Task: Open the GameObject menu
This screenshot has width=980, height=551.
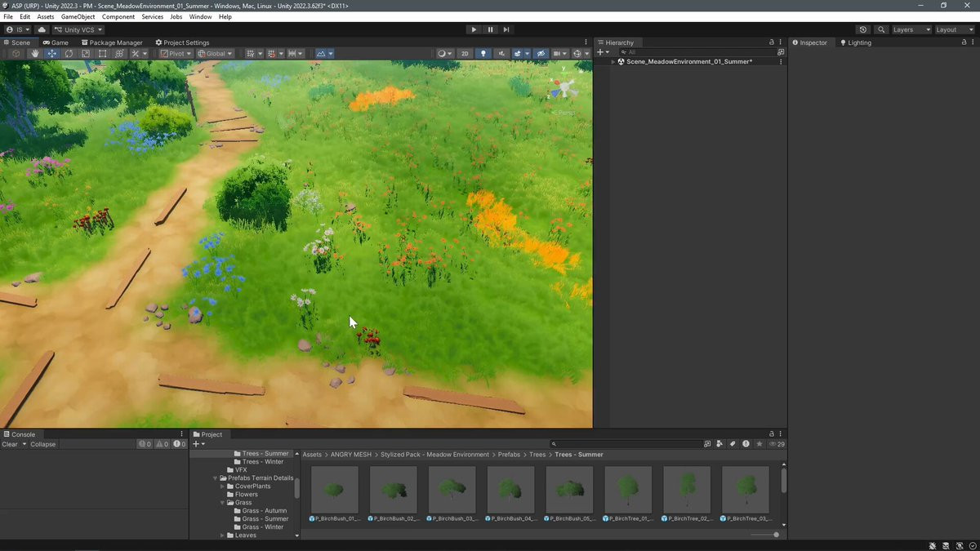Action: click(78, 16)
